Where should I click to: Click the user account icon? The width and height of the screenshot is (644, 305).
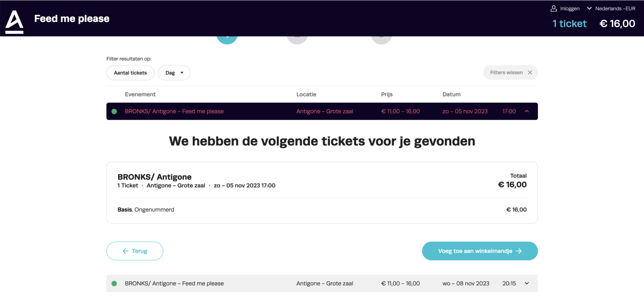pos(554,9)
